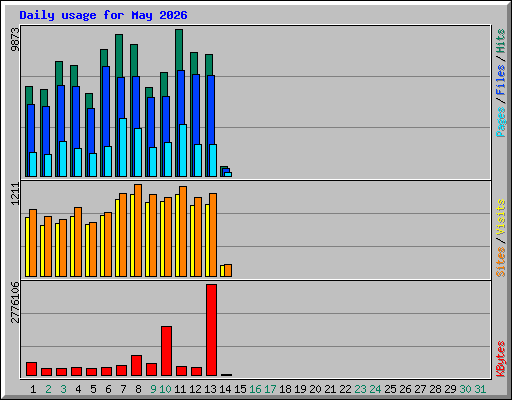Click the 'Daily usage for May 2026' title
The height and width of the screenshot is (400, 512).
pyautogui.click(x=103, y=15)
